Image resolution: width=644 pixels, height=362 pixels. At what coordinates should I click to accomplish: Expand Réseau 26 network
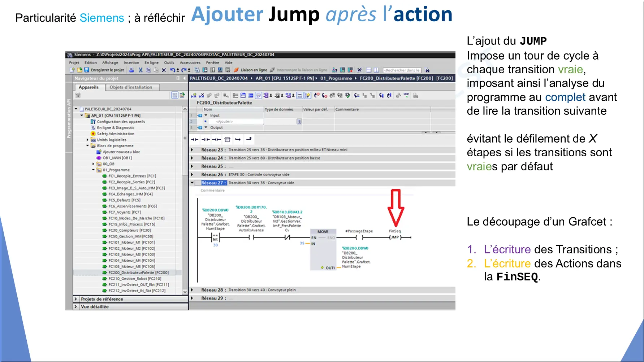pos(192,174)
